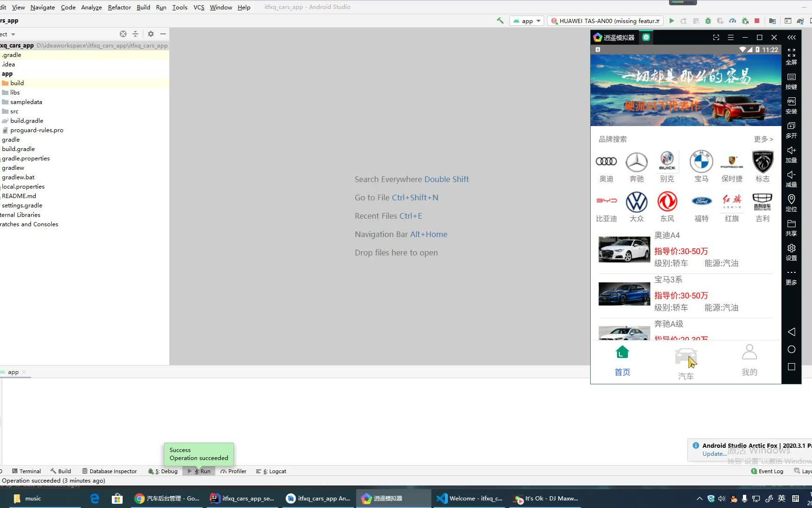
Task: Click the Sync Project with Gradle Files icon
Action: point(800,21)
